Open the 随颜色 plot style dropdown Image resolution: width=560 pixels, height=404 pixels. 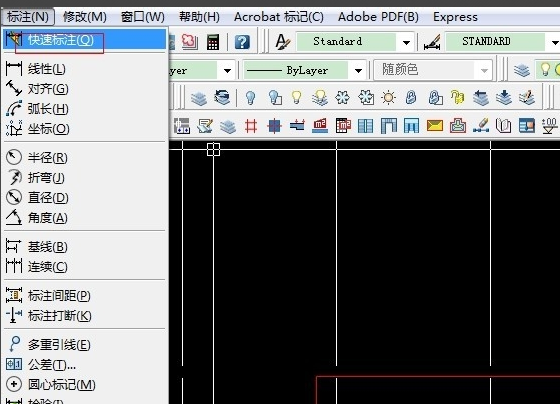[x=432, y=70]
